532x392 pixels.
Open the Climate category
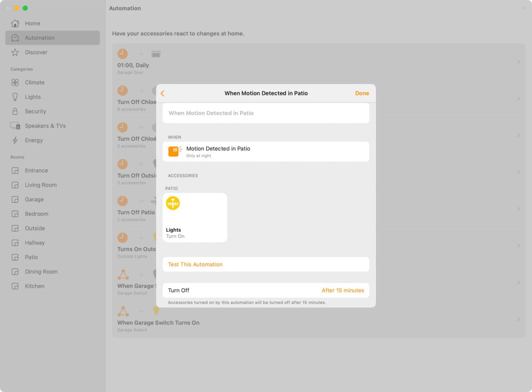pos(52,82)
